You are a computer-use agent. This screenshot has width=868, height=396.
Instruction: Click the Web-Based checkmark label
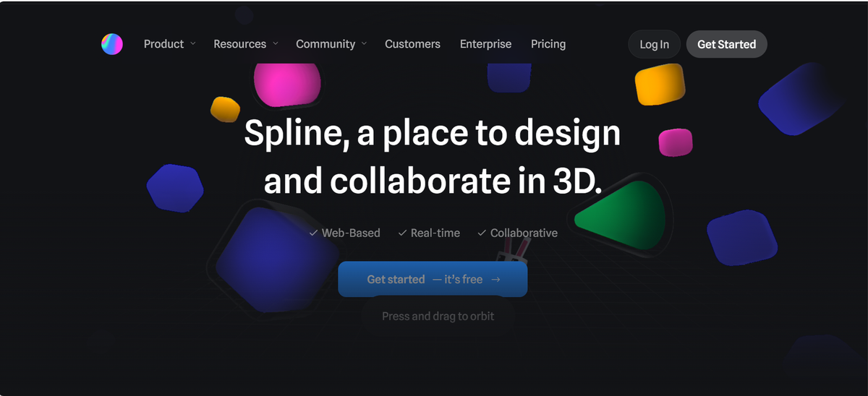344,233
